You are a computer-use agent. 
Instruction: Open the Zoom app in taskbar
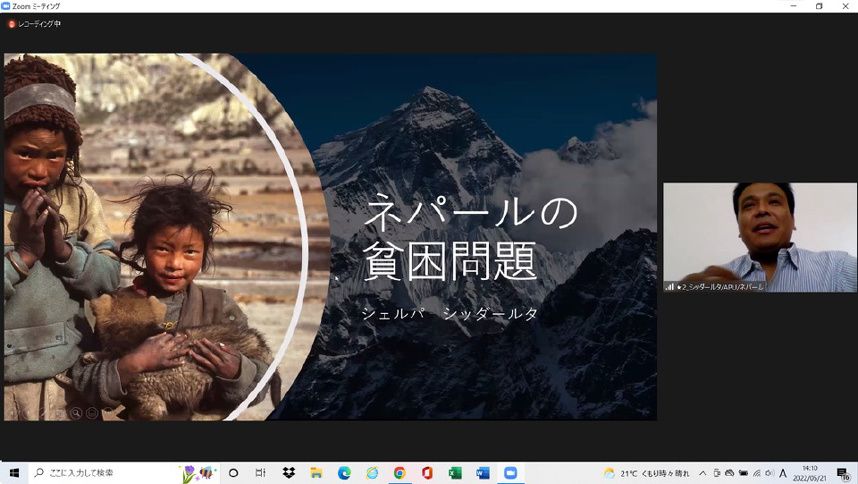(x=510, y=473)
